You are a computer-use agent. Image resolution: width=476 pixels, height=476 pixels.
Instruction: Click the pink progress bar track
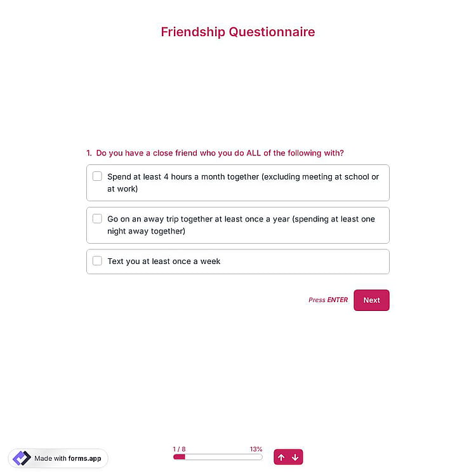click(x=218, y=457)
